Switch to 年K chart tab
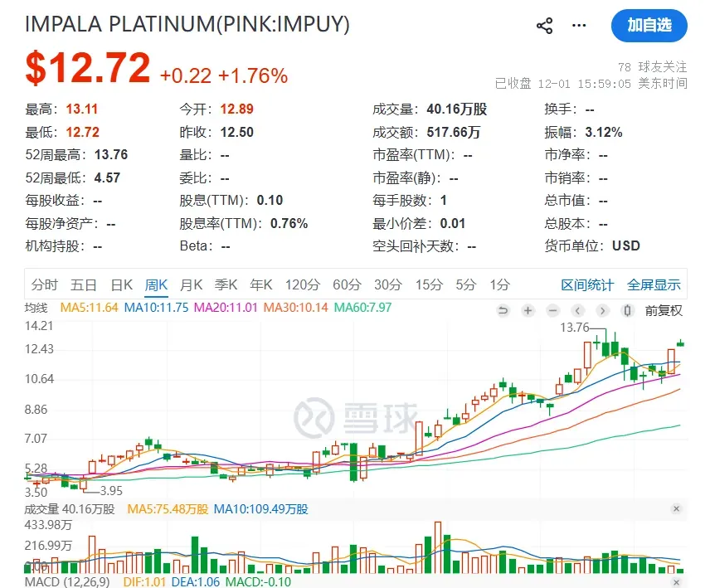Screen dimensions: 710x588 tap(261, 284)
